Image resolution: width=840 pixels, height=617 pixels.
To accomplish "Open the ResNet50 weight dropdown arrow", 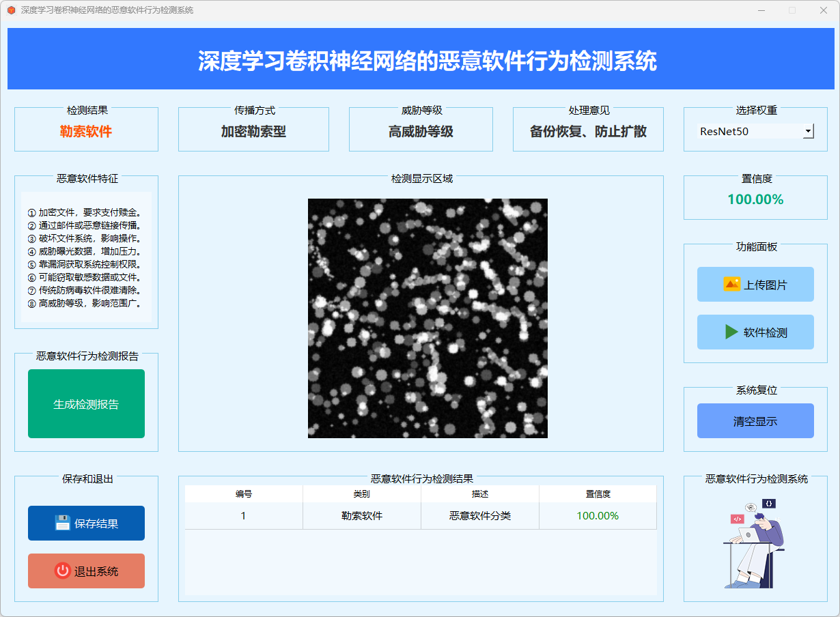I will coord(808,131).
